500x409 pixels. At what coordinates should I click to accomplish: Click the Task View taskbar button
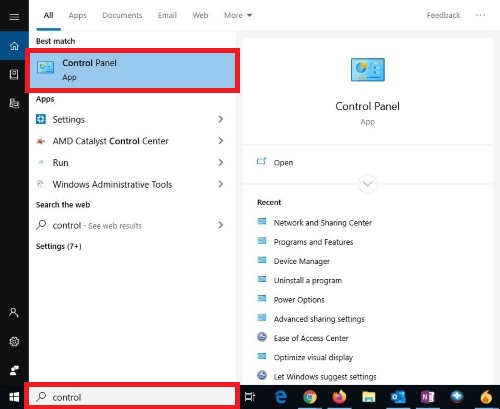pos(250,397)
